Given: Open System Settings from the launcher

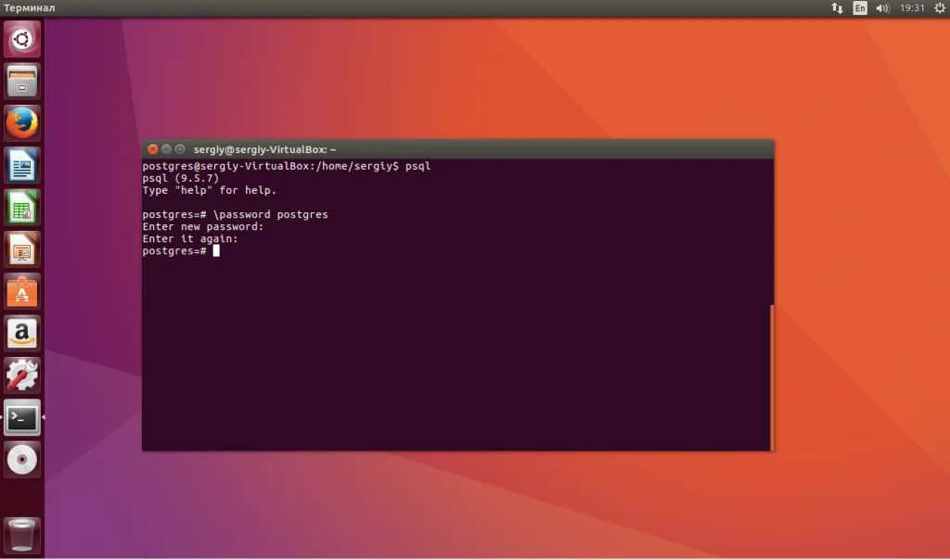Looking at the screenshot, I should [x=22, y=375].
